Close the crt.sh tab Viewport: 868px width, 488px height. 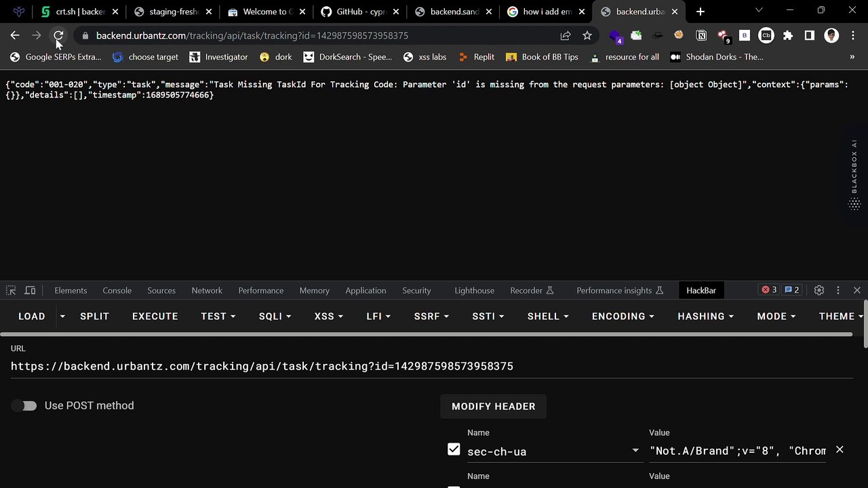115,12
